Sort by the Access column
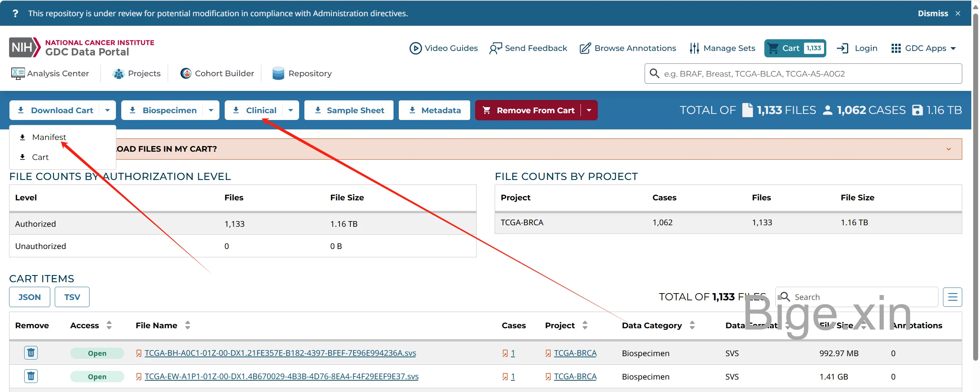The image size is (980, 392). pyautogui.click(x=109, y=325)
